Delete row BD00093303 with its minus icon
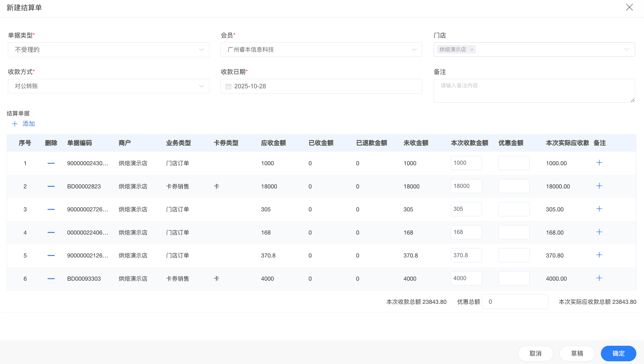The height and width of the screenshot is (364, 644). point(51,278)
